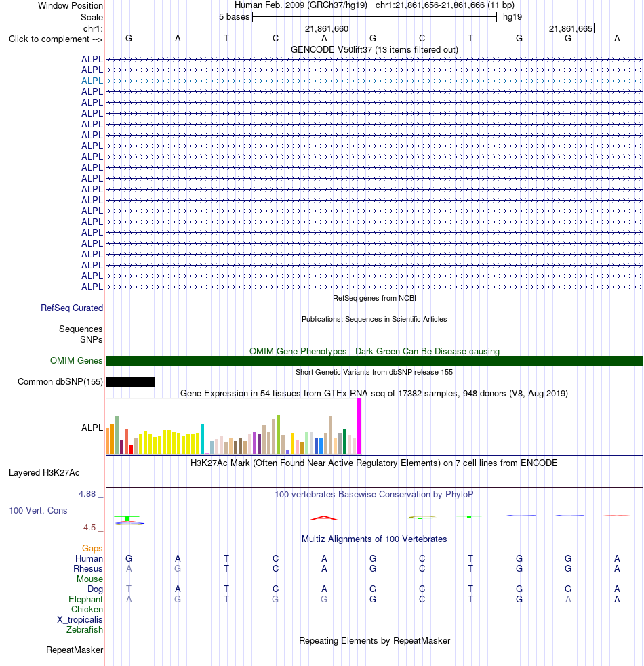Select the light-blue highlighted ALPL transcript label
The height and width of the screenshot is (666, 644).
[x=92, y=81]
